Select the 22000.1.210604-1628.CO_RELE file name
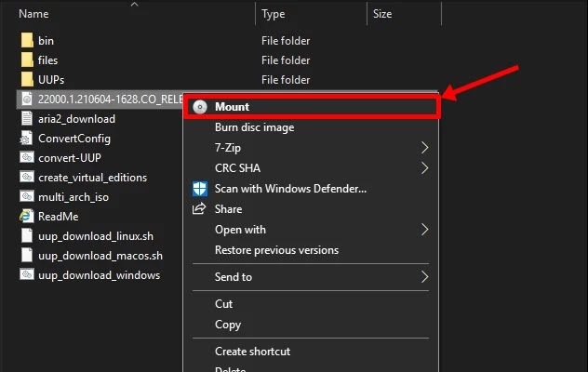The height and width of the screenshot is (372, 588). click(111, 100)
